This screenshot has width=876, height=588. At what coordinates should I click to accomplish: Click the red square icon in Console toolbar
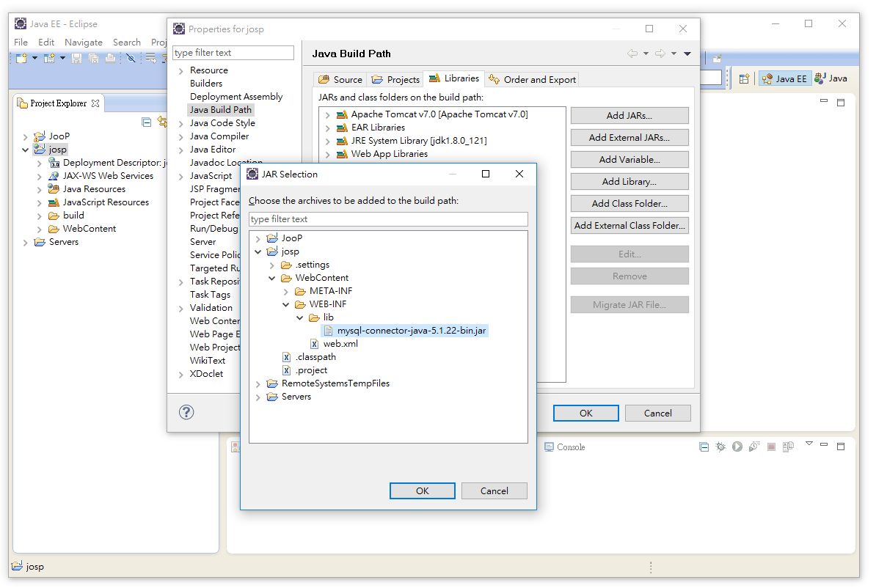point(772,447)
